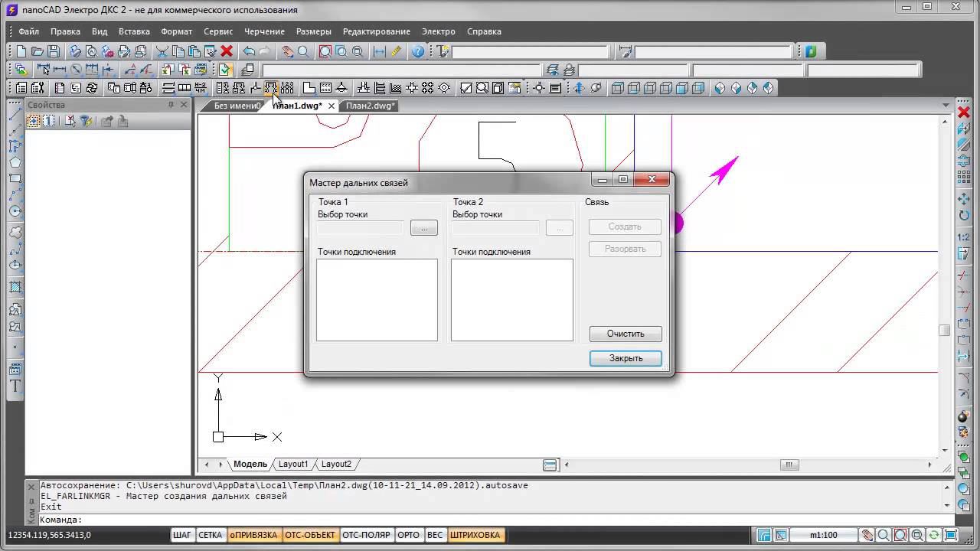Viewport: 980px width, 551px height.
Task: Click the first wireframe cube view icon
Action: tap(618, 88)
